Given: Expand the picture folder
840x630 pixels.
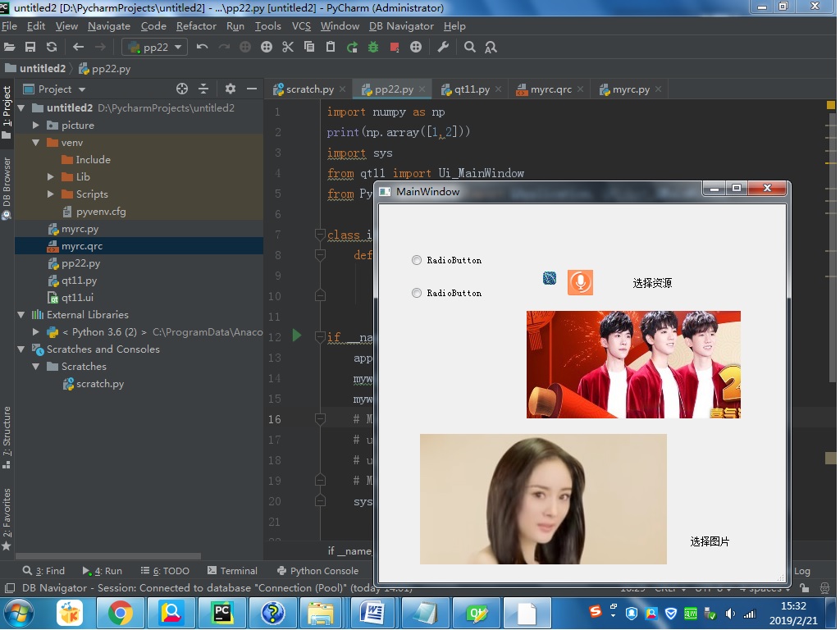Looking at the screenshot, I should click(x=36, y=126).
